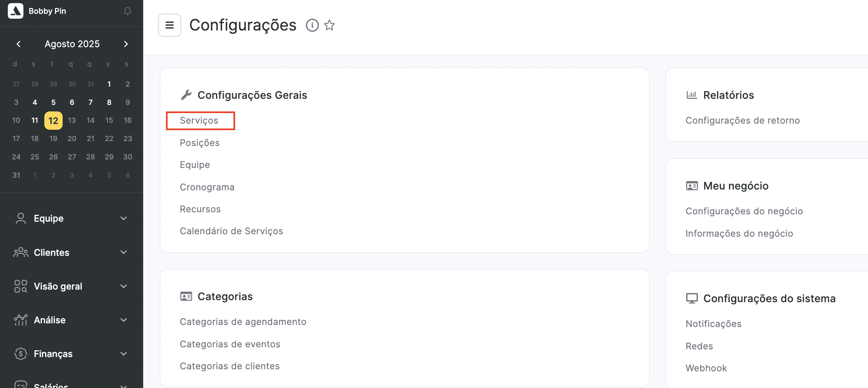868x388 pixels.
Task: Click the Bobby Pin logo icon
Action: click(15, 11)
